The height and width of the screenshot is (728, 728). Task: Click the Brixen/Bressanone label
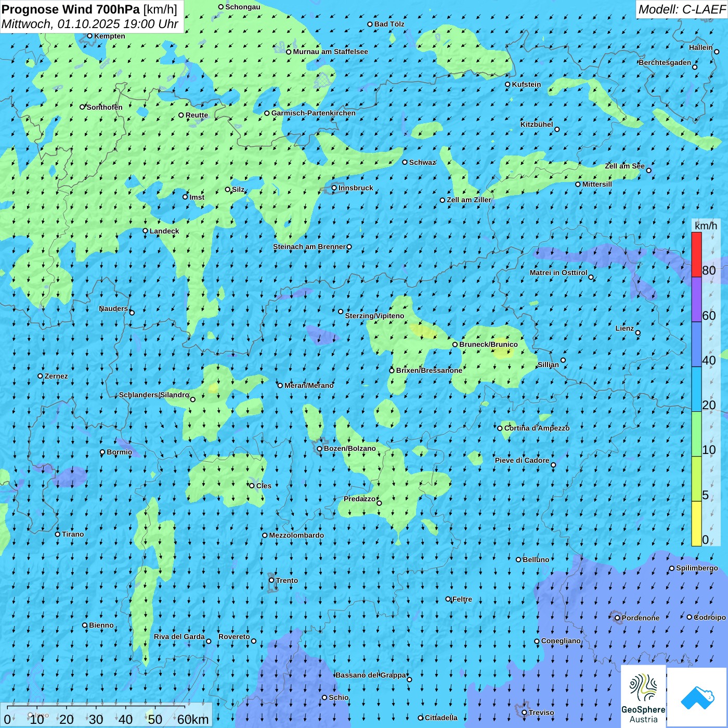[x=429, y=370]
